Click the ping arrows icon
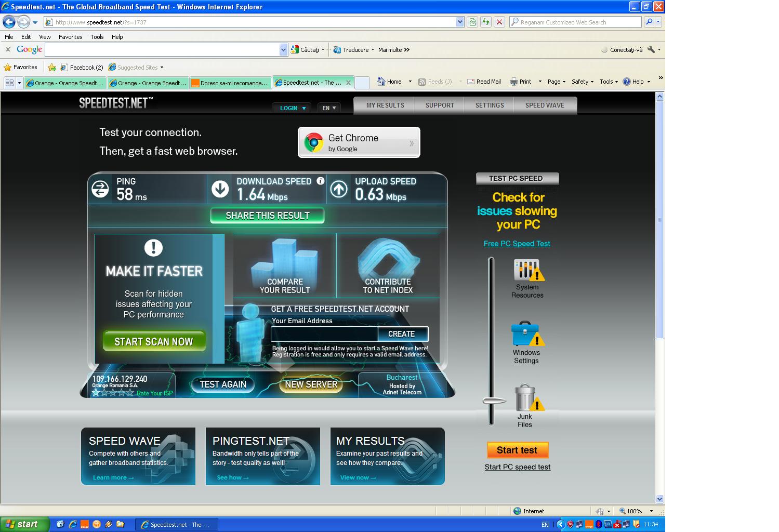This screenshot has width=779, height=532. [x=100, y=189]
